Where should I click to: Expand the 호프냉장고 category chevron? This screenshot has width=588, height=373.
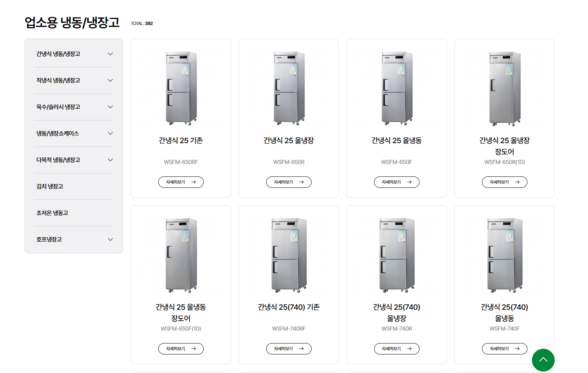click(111, 239)
